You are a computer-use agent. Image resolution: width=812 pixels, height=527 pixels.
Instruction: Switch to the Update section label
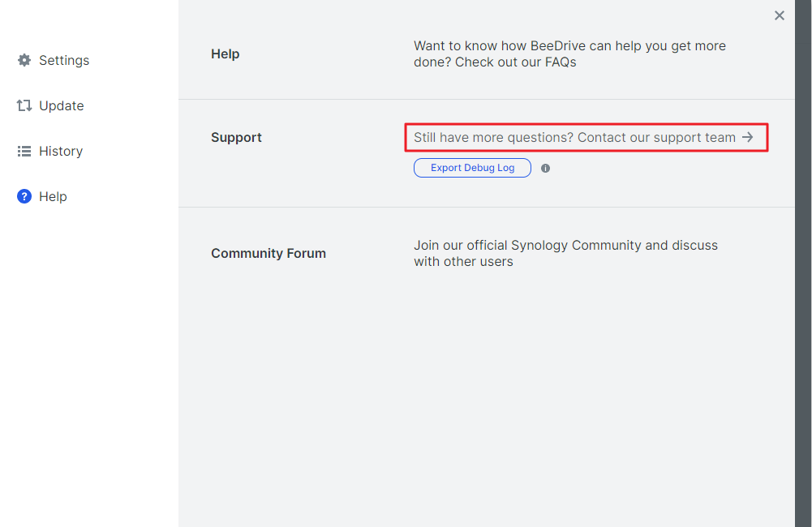(62, 106)
